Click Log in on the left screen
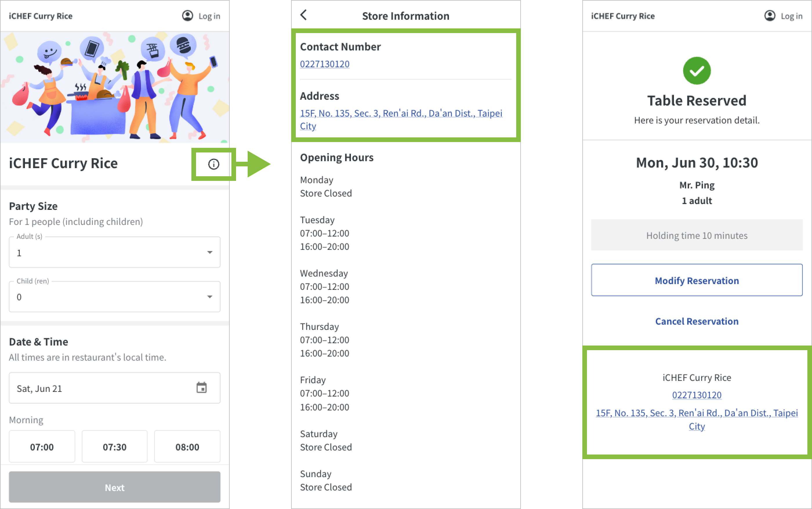 [209, 16]
